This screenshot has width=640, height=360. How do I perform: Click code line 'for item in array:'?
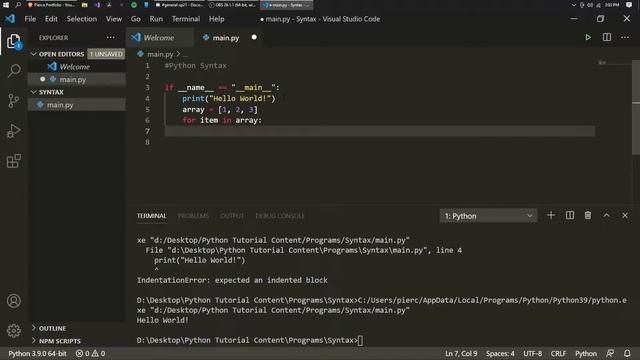222,120
